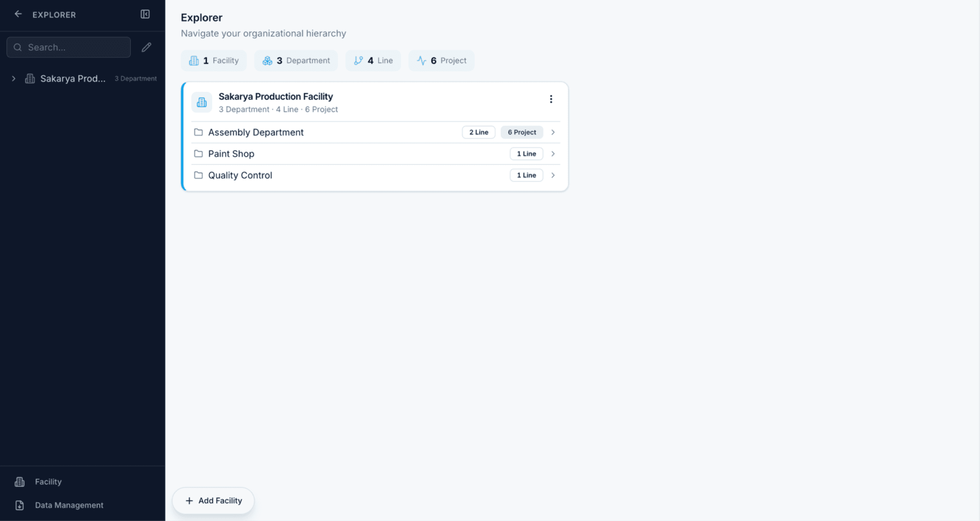The width and height of the screenshot is (980, 521).
Task: Click the Assembly Department folder icon
Action: click(198, 132)
